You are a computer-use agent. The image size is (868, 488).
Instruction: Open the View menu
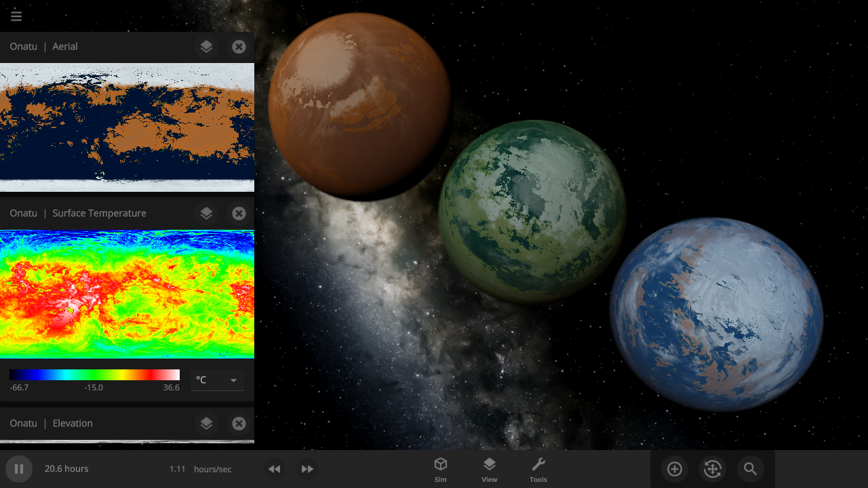[490, 469]
